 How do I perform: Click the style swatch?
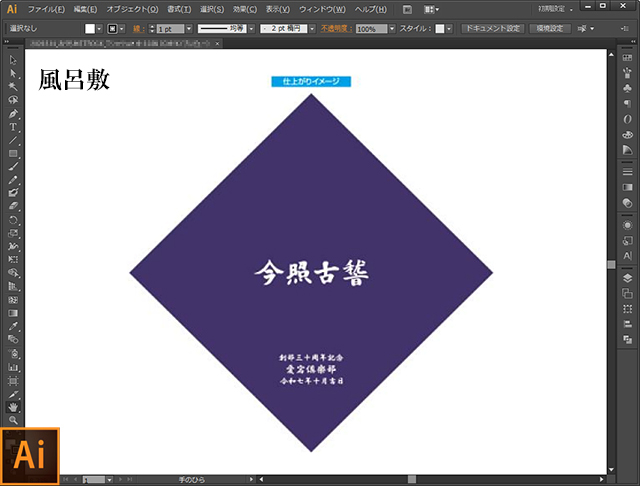pyautogui.click(x=440, y=29)
